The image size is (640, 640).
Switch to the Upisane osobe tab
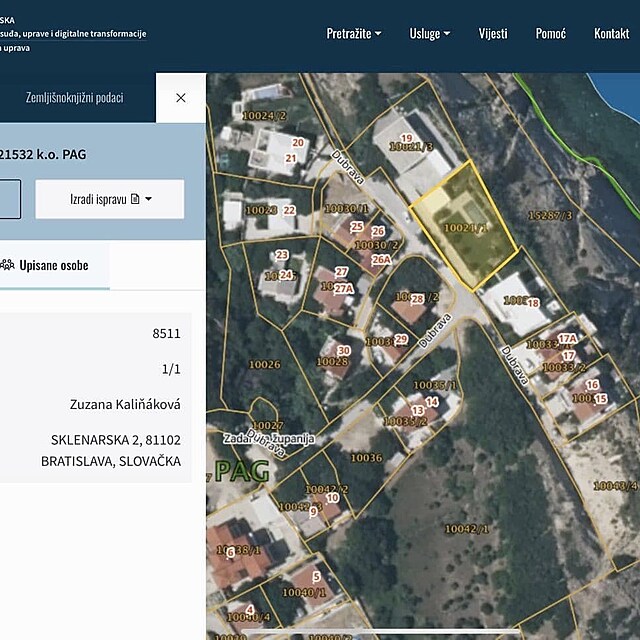pyautogui.click(x=53, y=265)
